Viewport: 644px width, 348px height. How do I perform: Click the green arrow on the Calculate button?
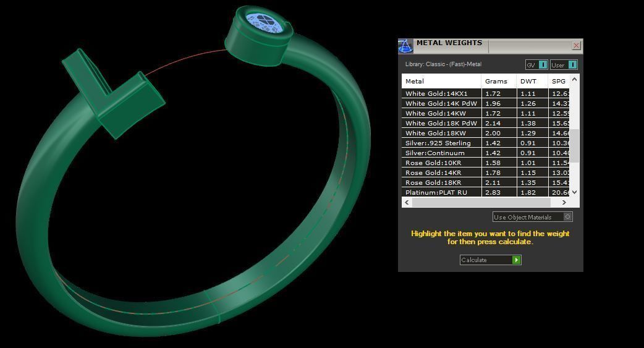click(x=516, y=260)
